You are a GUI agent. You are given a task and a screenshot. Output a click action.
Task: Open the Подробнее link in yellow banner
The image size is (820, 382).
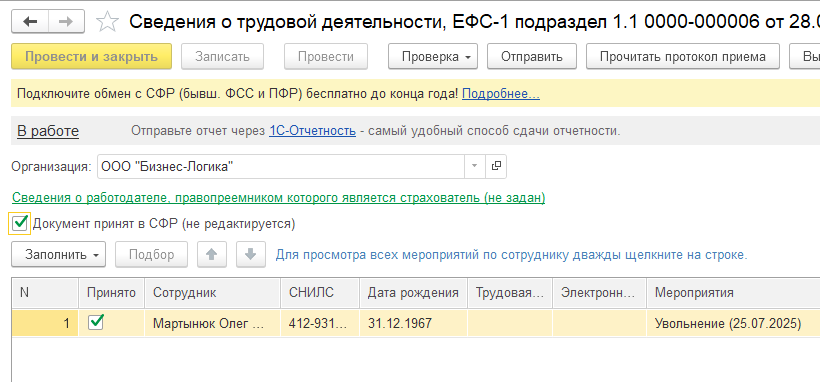(500, 94)
